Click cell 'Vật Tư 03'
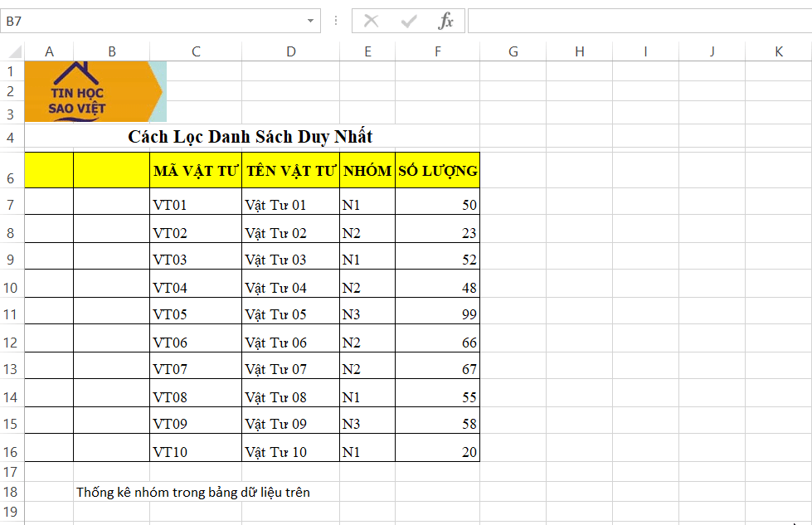Screen dimensions: 812x525 [291, 256]
